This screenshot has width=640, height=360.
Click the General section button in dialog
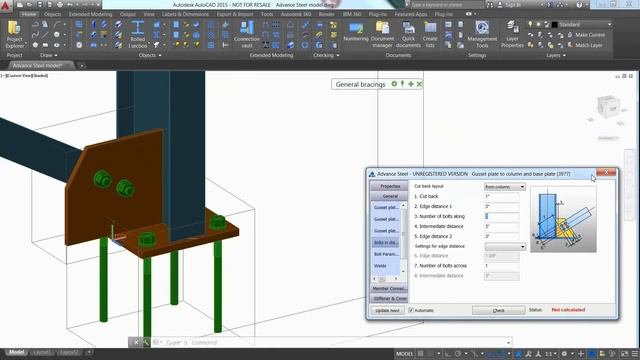point(390,196)
